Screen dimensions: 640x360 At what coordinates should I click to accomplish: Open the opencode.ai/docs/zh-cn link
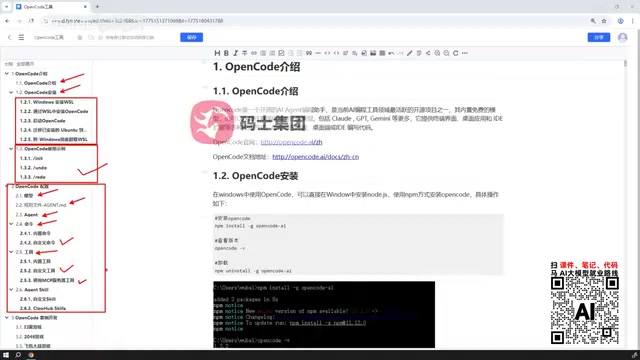pyautogui.click(x=316, y=157)
